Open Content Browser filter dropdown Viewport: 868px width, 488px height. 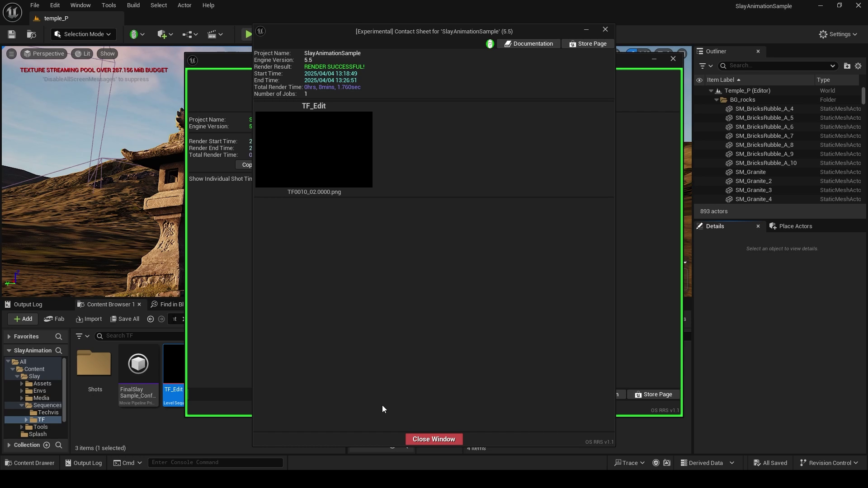(82, 336)
